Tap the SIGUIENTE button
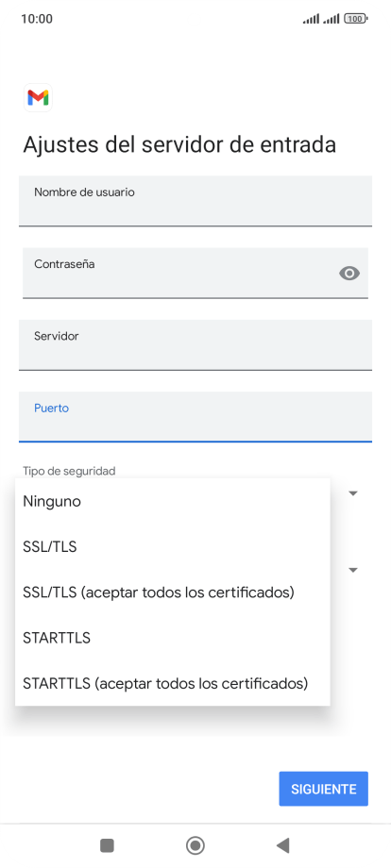 pyautogui.click(x=323, y=789)
